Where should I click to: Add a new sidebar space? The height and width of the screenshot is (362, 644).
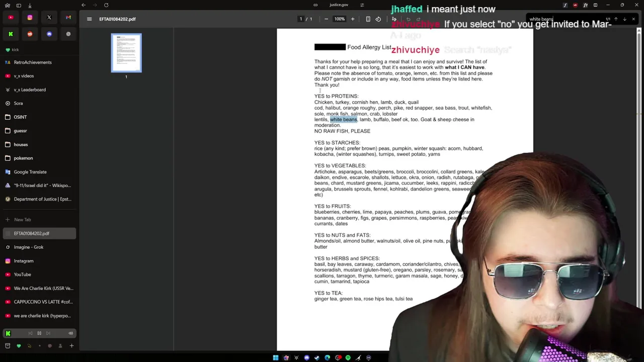click(71, 346)
